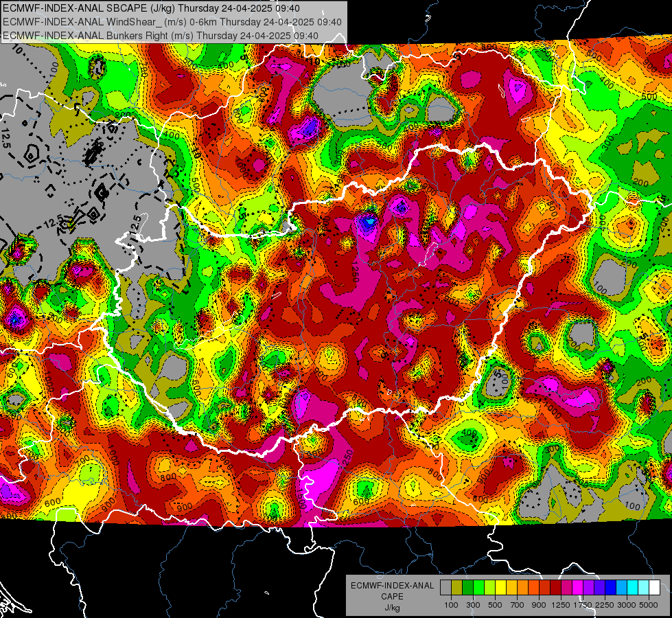Screen dimensions: 672x618
Task: Select the white legend swatch
Action: [x=655, y=588]
